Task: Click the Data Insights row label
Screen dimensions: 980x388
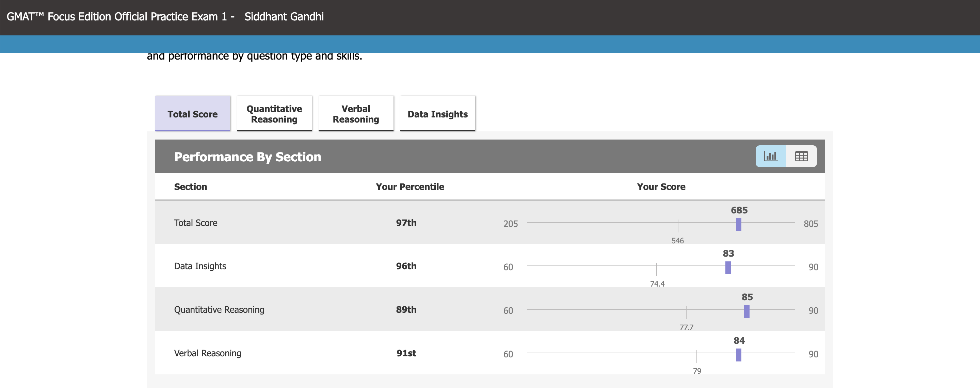Action: point(200,266)
